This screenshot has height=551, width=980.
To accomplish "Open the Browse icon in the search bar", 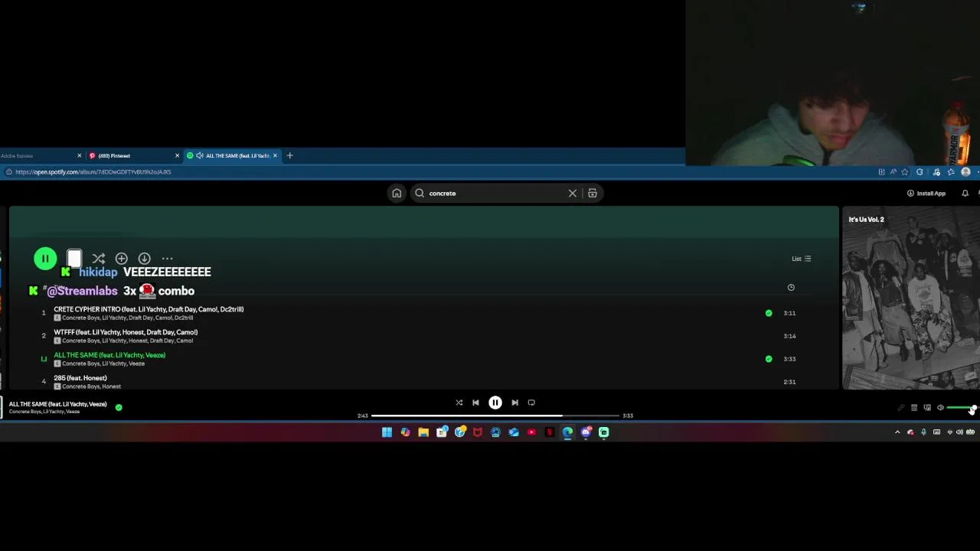I will pyautogui.click(x=592, y=194).
